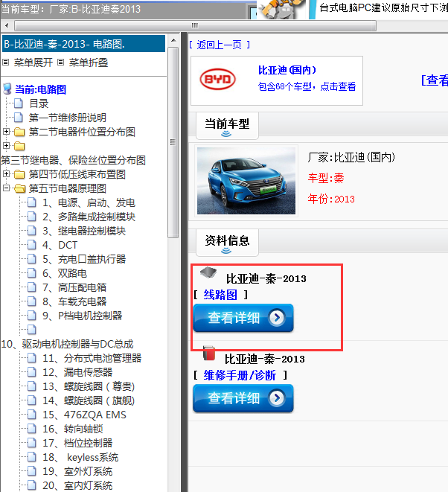Click the 返回上一页 link
Screen dimensions: 448x492
[x=220, y=45]
